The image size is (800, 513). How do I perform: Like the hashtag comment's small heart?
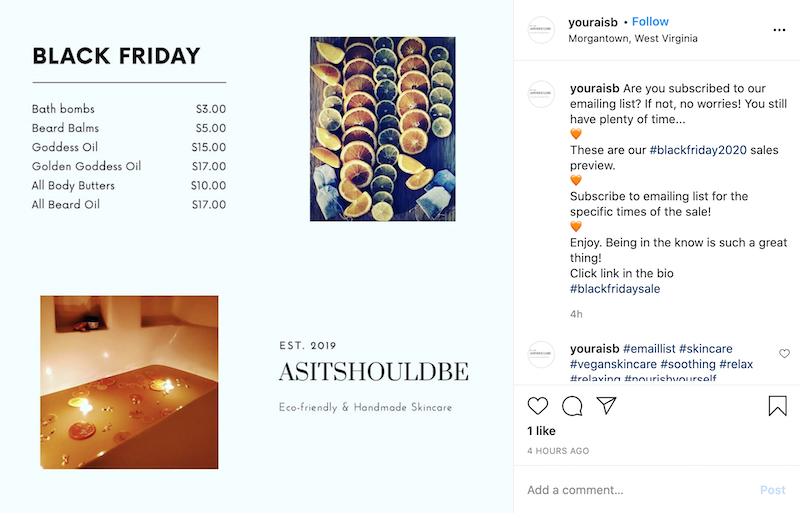click(x=784, y=354)
